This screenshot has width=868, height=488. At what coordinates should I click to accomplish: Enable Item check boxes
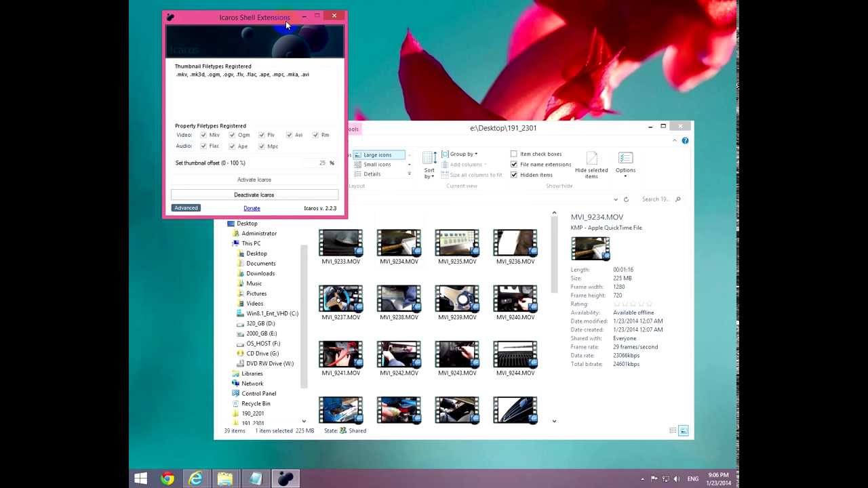click(x=515, y=154)
